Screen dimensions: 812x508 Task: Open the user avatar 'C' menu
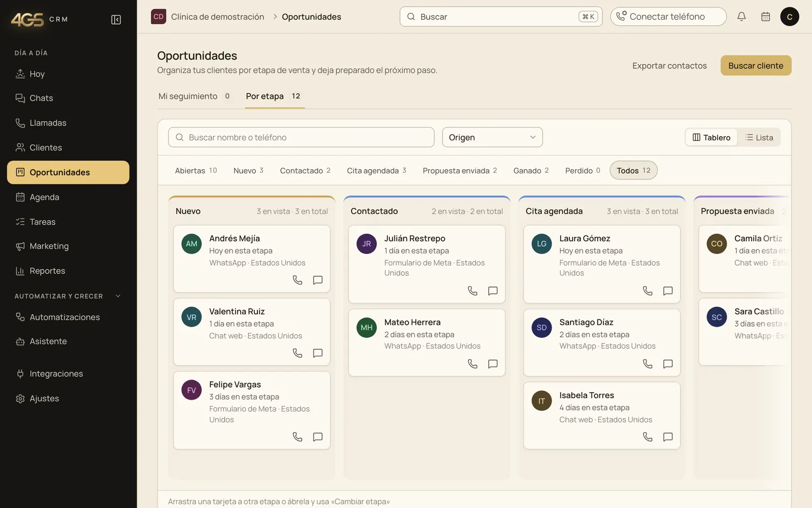(790, 17)
